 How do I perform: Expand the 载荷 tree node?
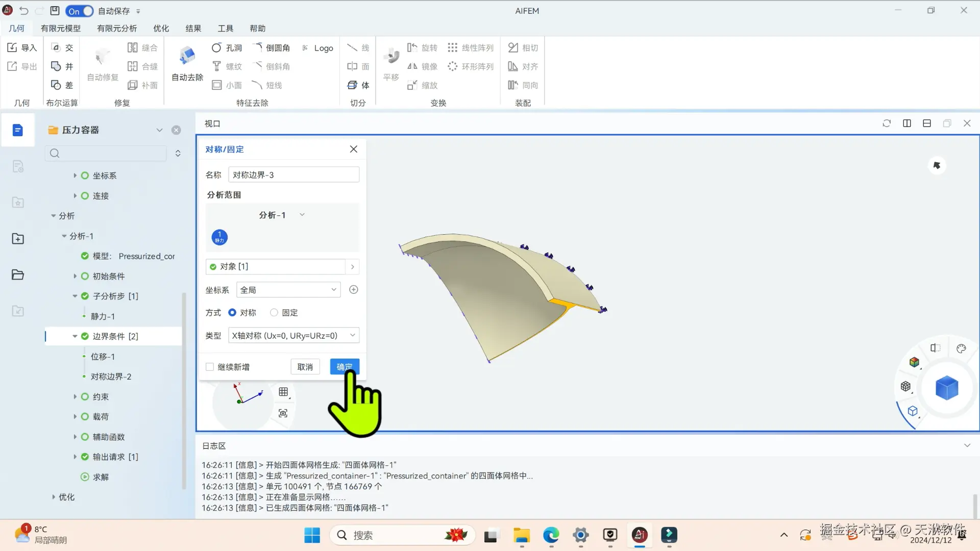coord(75,417)
